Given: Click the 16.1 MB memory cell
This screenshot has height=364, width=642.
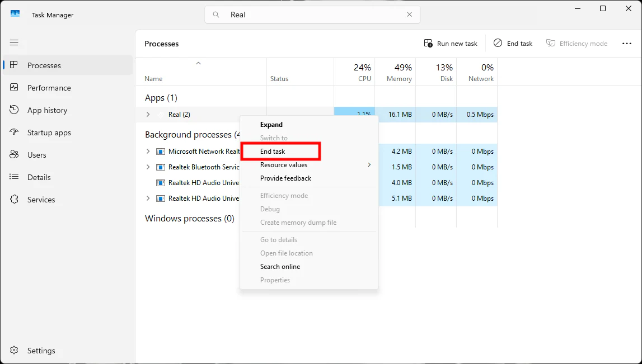Looking at the screenshot, I should coord(395,115).
